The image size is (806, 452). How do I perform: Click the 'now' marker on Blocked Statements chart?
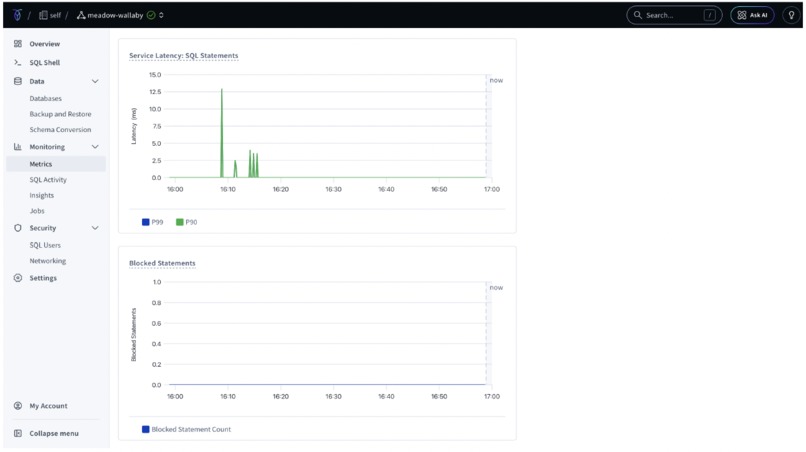496,287
